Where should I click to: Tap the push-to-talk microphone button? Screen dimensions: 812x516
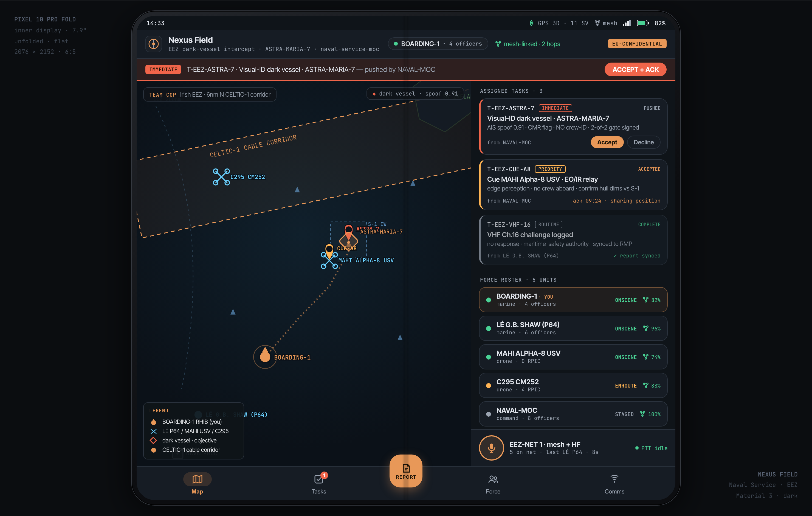click(x=491, y=448)
